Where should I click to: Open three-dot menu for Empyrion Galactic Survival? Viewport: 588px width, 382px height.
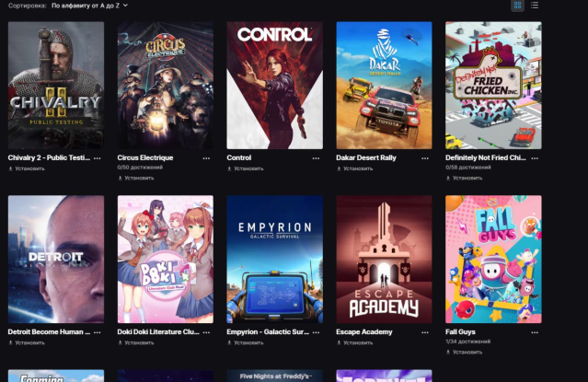tap(316, 332)
